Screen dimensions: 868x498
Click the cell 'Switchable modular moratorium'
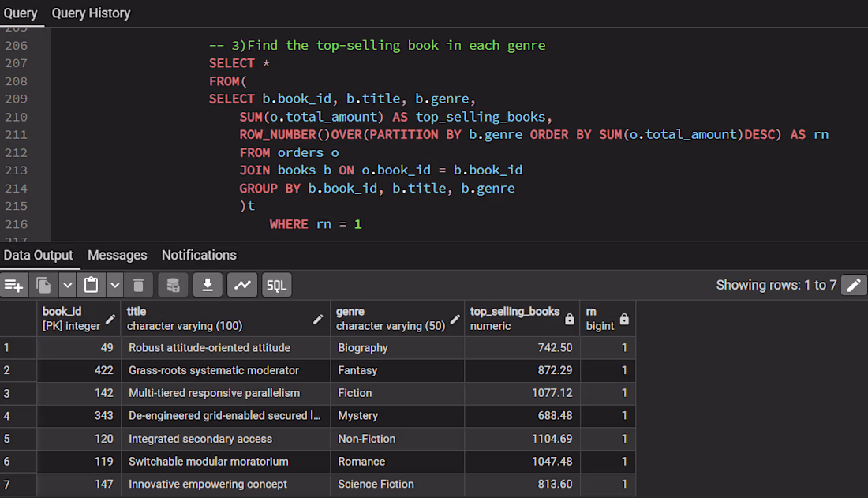pos(226,462)
